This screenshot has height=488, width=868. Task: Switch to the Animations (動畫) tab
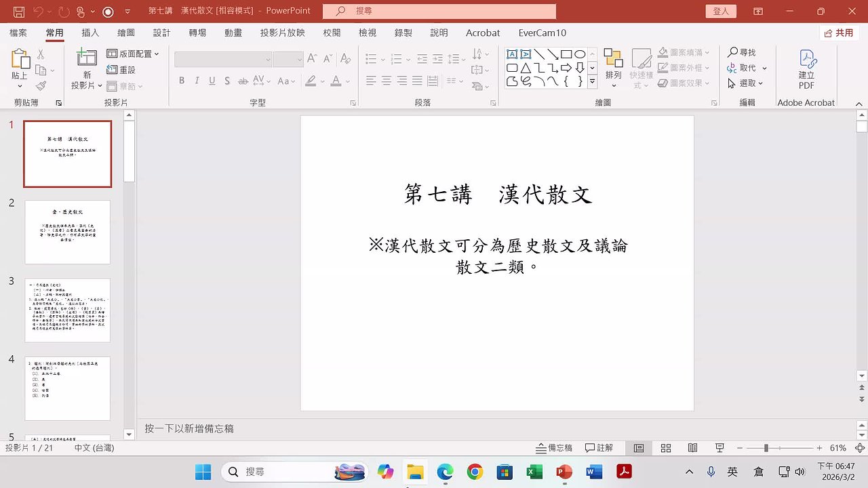[x=233, y=33]
